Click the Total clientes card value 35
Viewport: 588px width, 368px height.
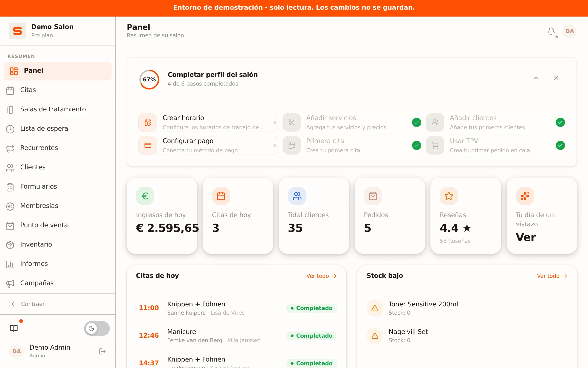point(295,228)
